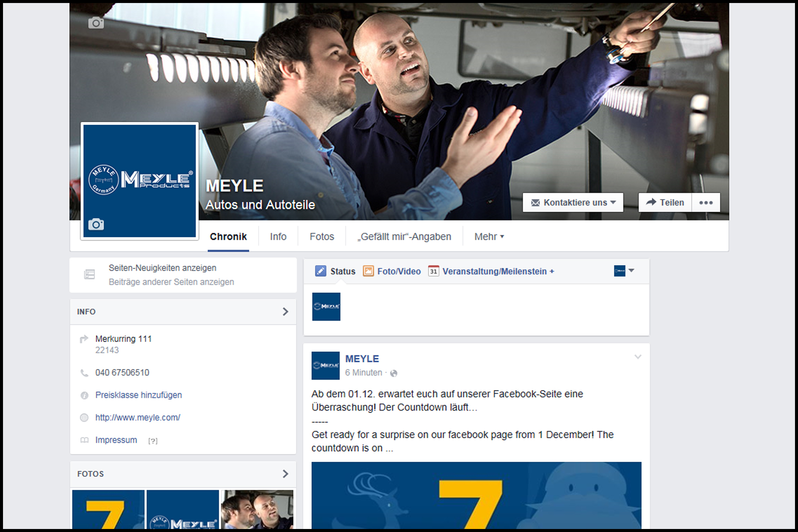Click the FOTOS section header
Screen dimensions: 798x532
click(183, 474)
